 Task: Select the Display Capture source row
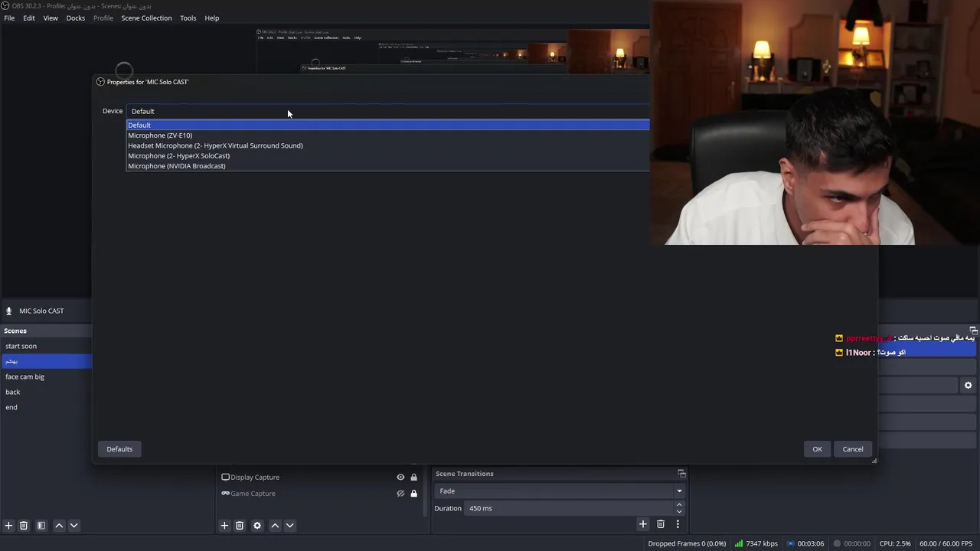pyautogui.click(x=320, y=477)
